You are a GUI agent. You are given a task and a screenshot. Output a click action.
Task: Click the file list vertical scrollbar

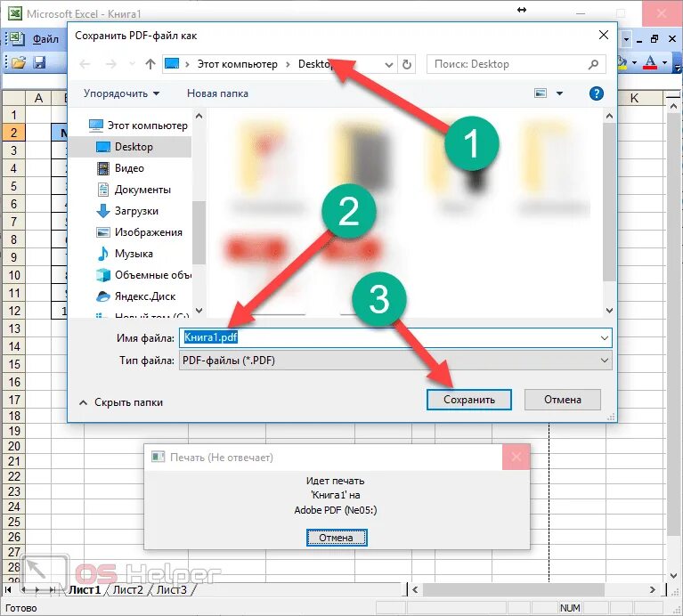(x=609, y=201)
